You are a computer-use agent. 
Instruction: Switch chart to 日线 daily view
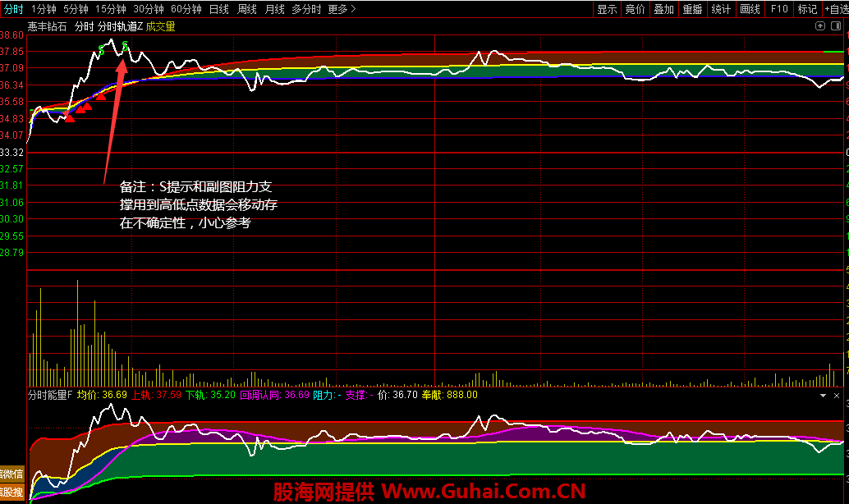[218, 9]
